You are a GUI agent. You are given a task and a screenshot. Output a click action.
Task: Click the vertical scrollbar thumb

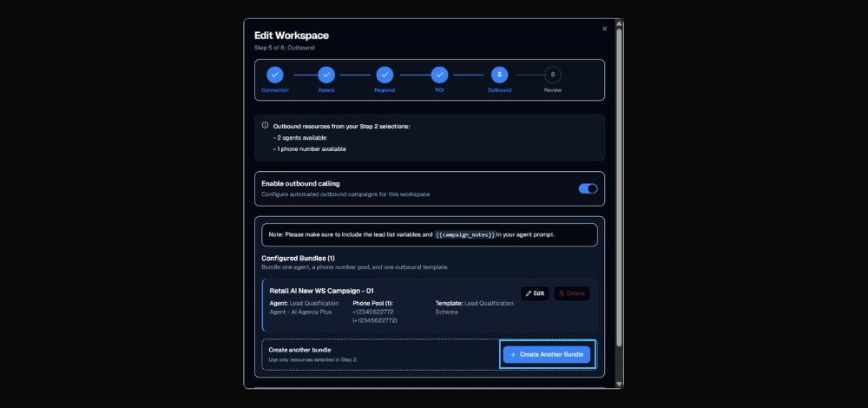point(619,188)
